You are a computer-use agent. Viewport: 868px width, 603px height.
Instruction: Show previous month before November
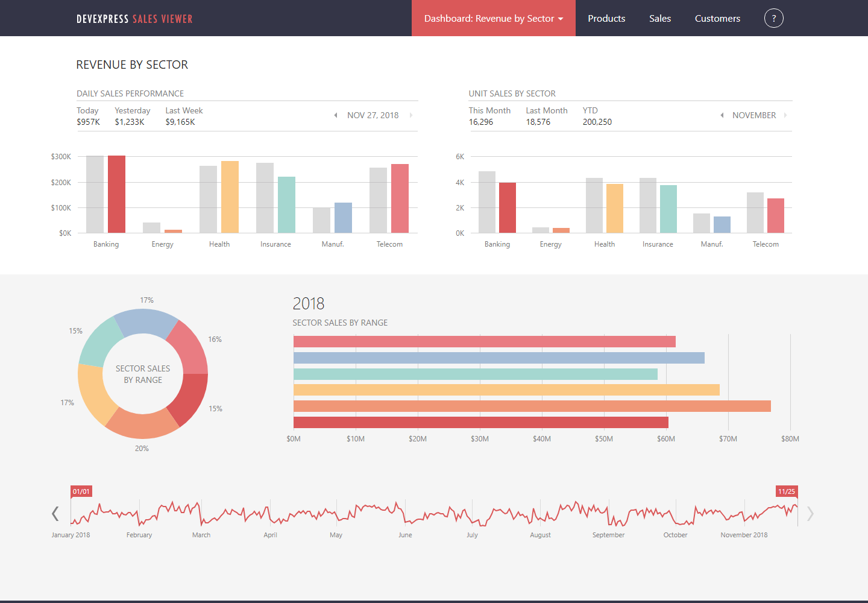[722, 115]
